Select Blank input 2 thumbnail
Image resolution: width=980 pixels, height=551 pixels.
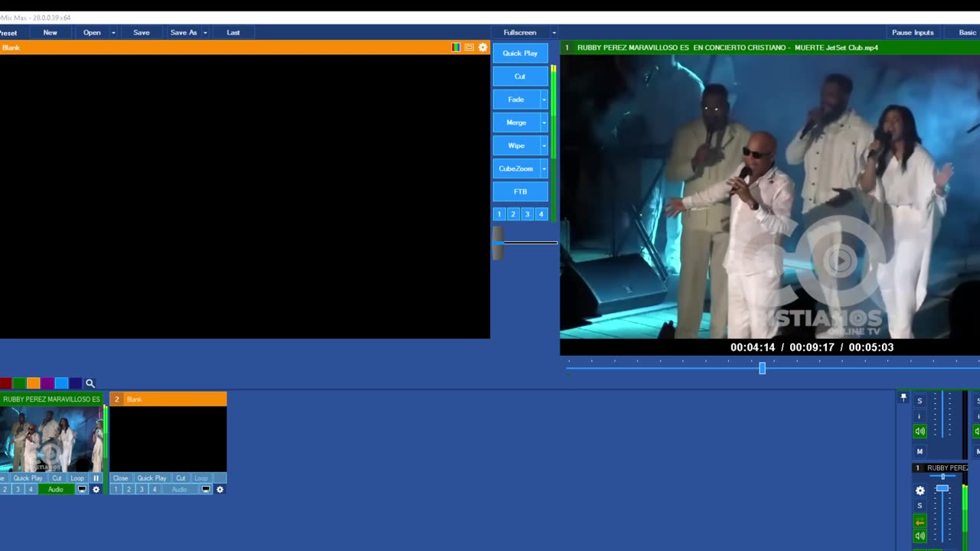[168, 439]
